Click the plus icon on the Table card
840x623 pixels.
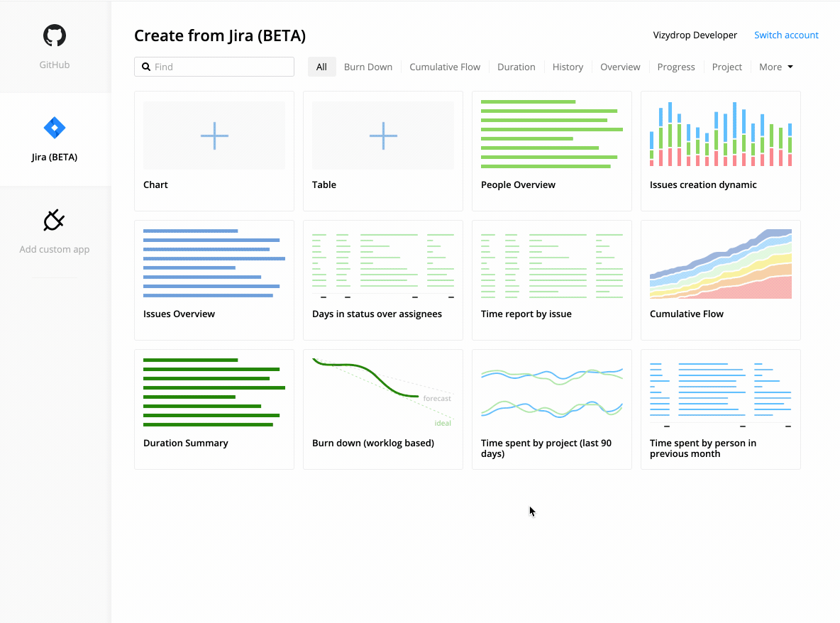pos(382,135)
